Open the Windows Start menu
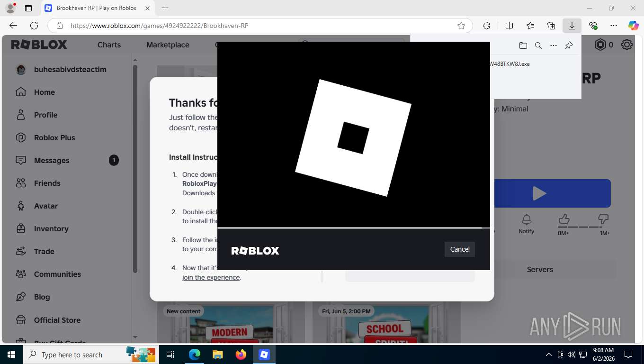Viewport: 644px width, 364px height. click(x=11, y=355)
